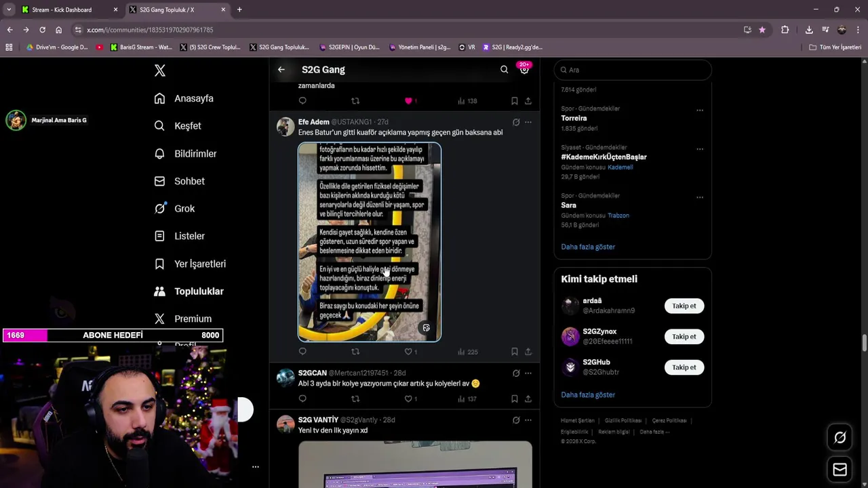Open more options on S2G VANTİY's post
868x488 pixels.
tap(528, 420)
